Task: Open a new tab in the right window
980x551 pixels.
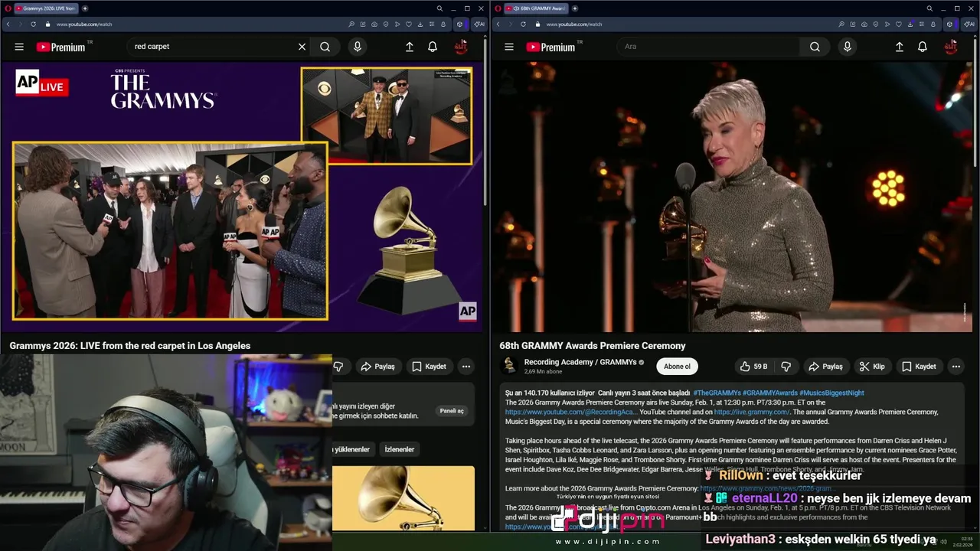Action: coord(574,8)
